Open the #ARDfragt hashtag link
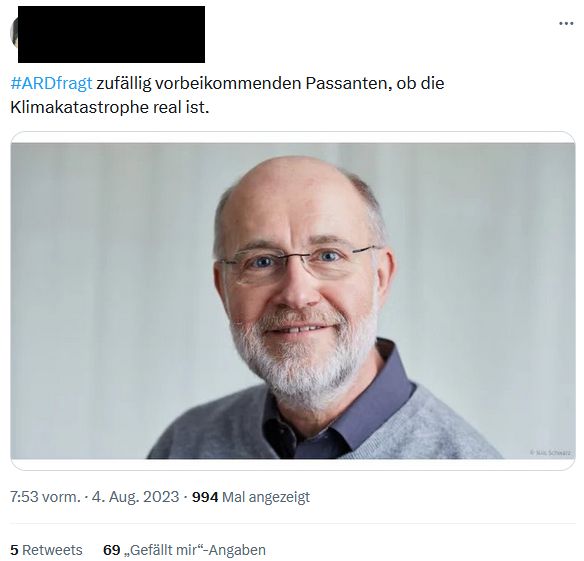 (x=51, y=83)
